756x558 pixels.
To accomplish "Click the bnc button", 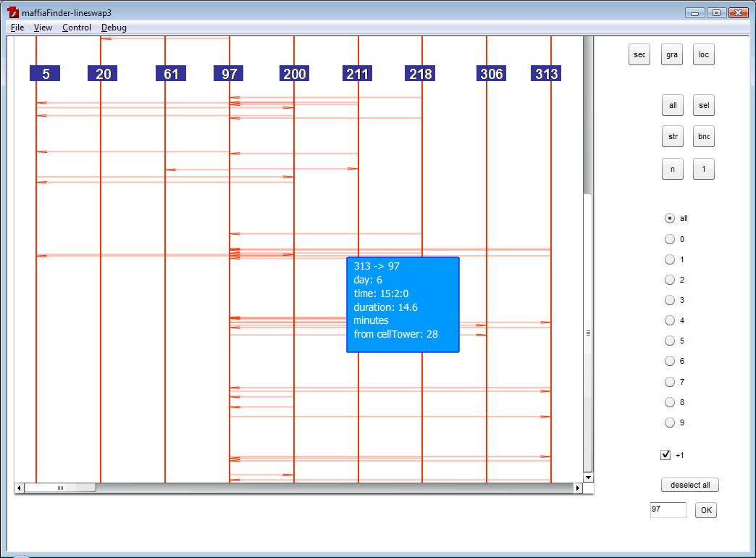I will tap(703, 137).
